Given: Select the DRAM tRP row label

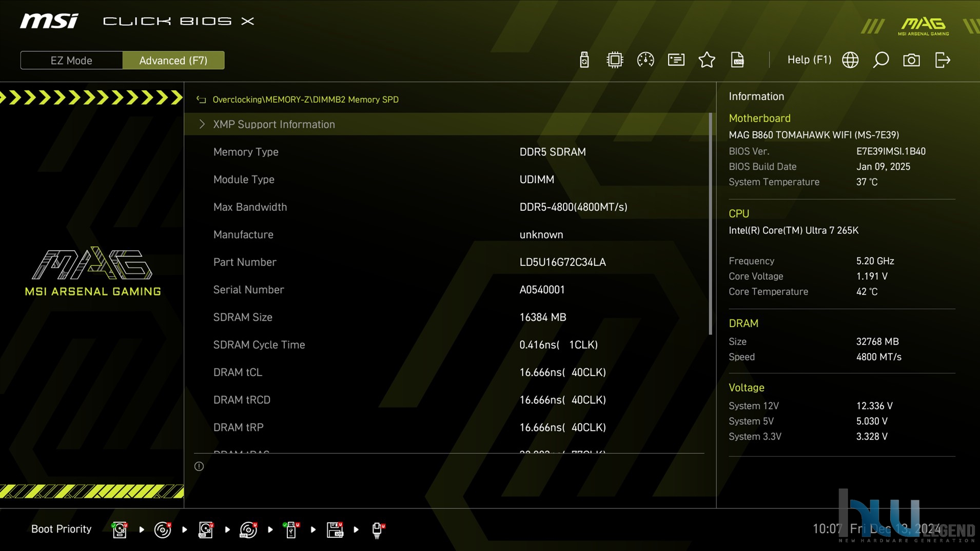Looking at the screenshot, I should click(x=238, y=427).
